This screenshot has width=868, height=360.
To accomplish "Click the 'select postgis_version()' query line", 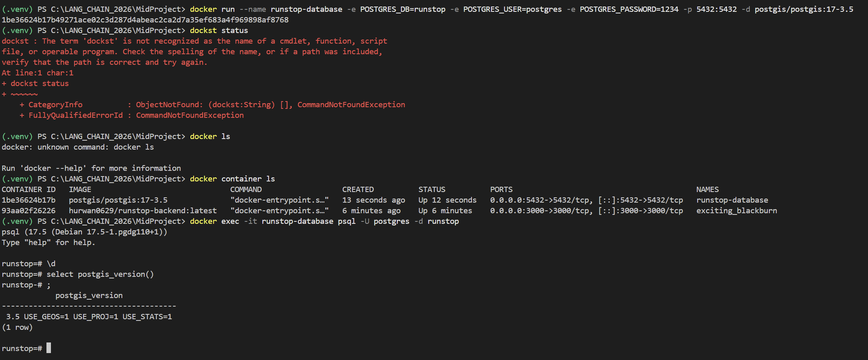I will (x=100, y=274).
